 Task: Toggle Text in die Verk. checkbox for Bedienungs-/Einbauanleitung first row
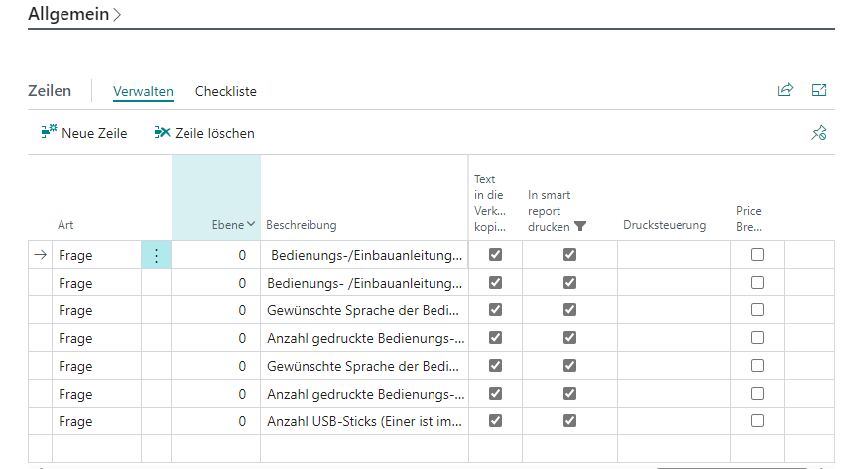(x=495, y=255)
